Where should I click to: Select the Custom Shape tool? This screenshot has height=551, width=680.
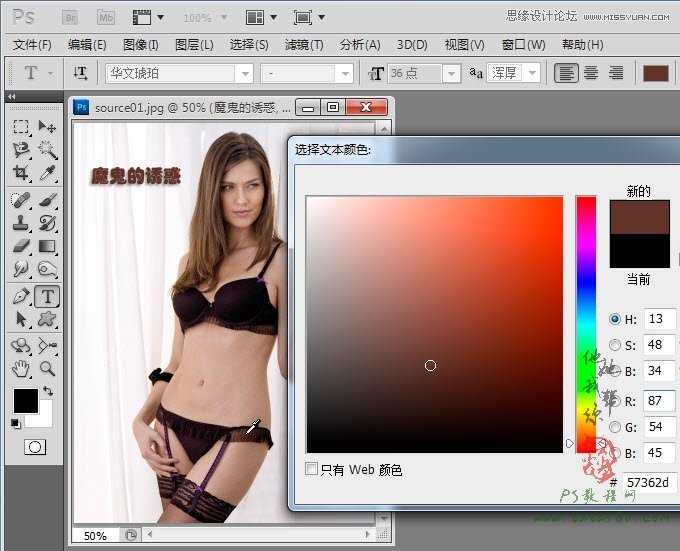(47, 319)
